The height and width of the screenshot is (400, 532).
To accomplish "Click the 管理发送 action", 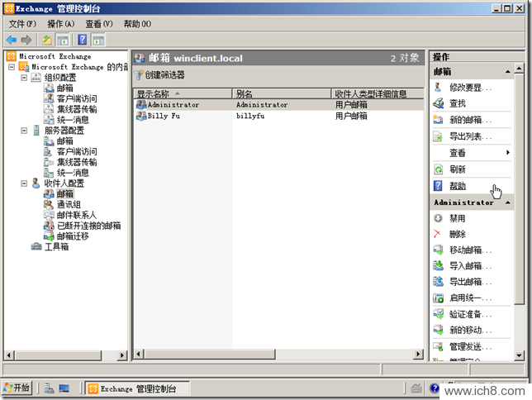I will pos(471,346).
